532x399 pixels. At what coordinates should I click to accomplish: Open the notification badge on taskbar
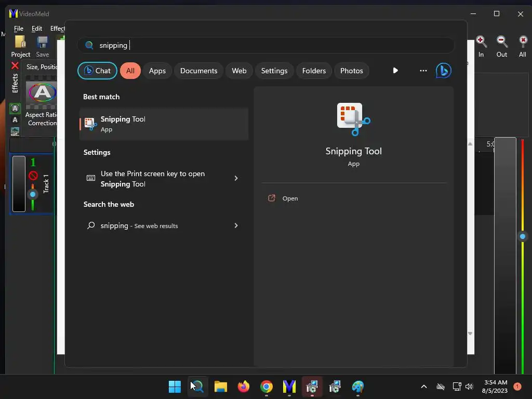[517, 387]
